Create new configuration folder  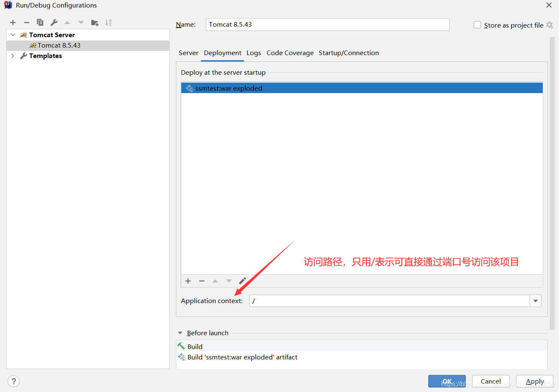[x=95, y=23]
